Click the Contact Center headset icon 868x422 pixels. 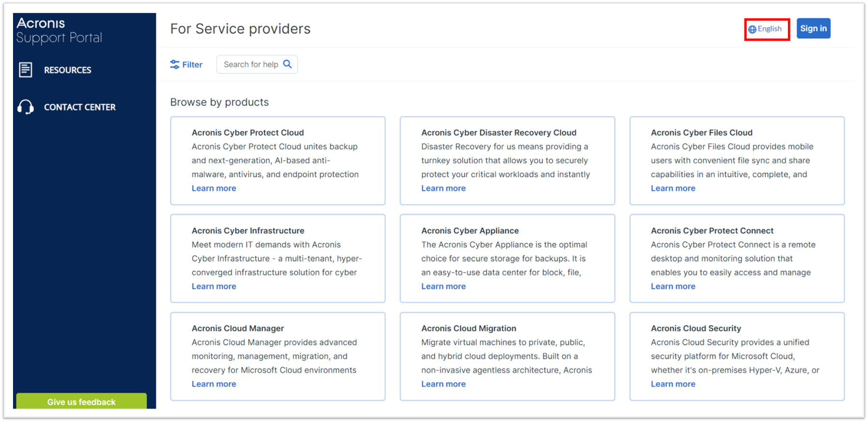[26, 107]
